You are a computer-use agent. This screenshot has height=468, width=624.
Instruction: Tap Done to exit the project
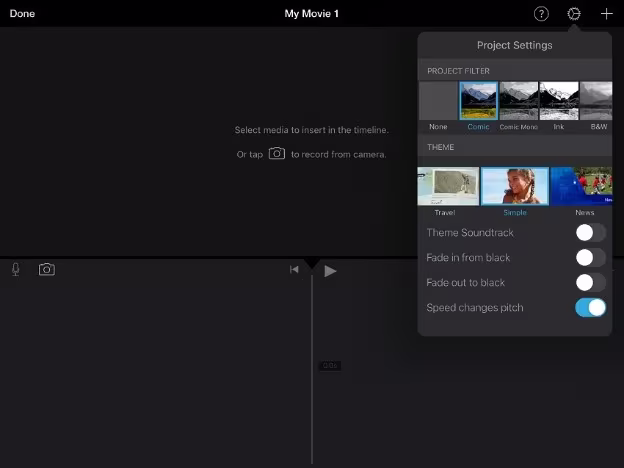(x=22, y=14)
